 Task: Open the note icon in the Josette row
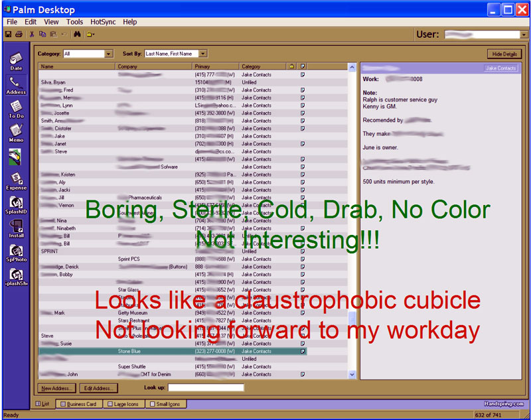(303, 113)
